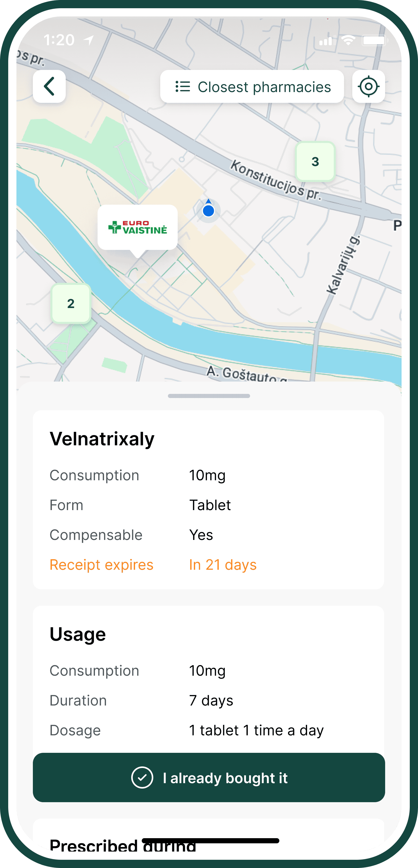Tap the Wi-Fi status bar icon
Image resolution: width=418 pixels, height=868 pixels.
[348, 40]
